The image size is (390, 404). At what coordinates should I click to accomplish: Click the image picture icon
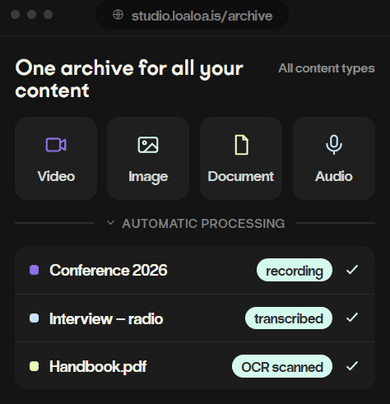(x=148, y=145)
